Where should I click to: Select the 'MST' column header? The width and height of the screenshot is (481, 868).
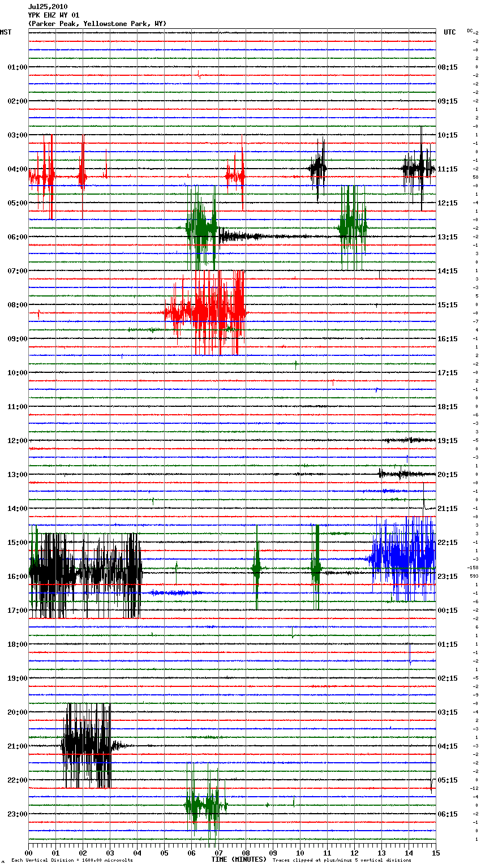pyautogui.click(x=6, y=32)
